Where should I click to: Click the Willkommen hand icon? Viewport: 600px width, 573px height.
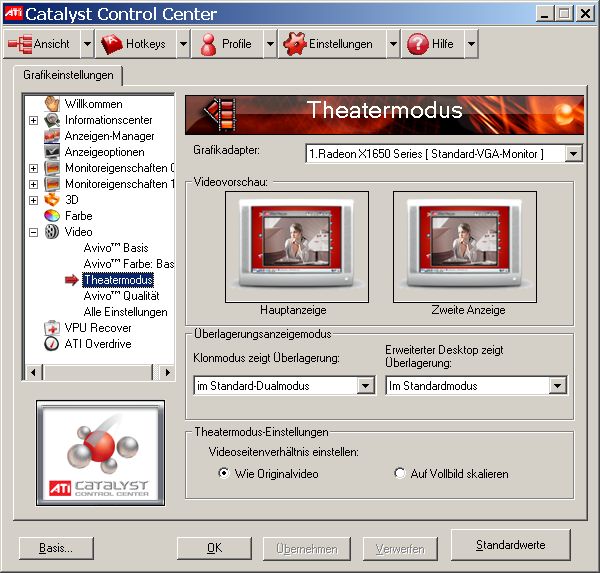[x=52, y=104]
